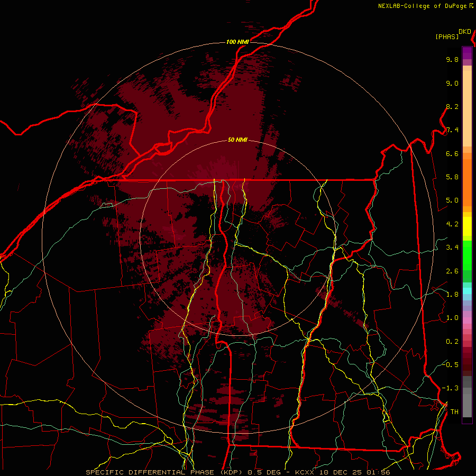Click the [PHAS] label above the color scale
Image resolution: width=476 pixels, height=476 pixels.
click(x=447, y=37)
